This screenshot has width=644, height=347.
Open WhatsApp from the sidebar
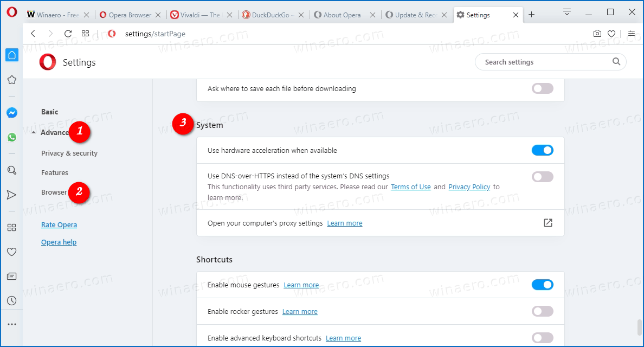(12, 137)
